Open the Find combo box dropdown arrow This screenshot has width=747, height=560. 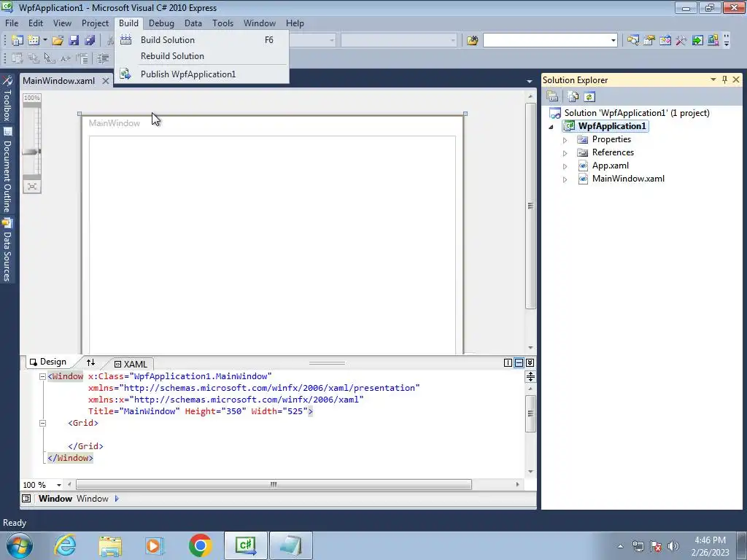coord(613,41)
